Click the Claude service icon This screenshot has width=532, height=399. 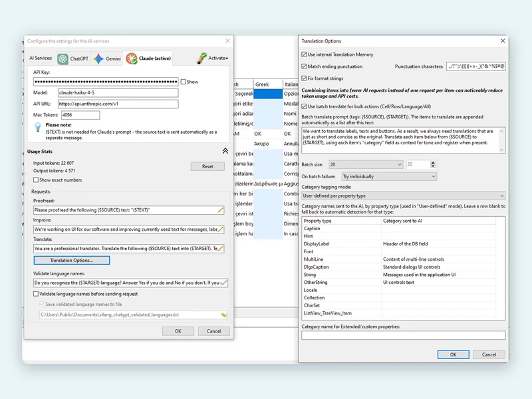click(131, 59)
